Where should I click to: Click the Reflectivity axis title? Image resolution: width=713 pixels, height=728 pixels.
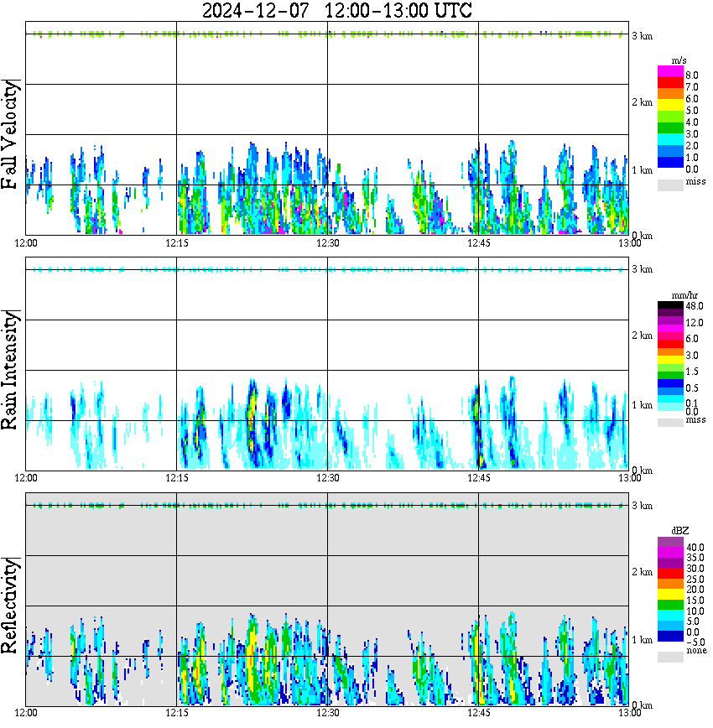10,606
